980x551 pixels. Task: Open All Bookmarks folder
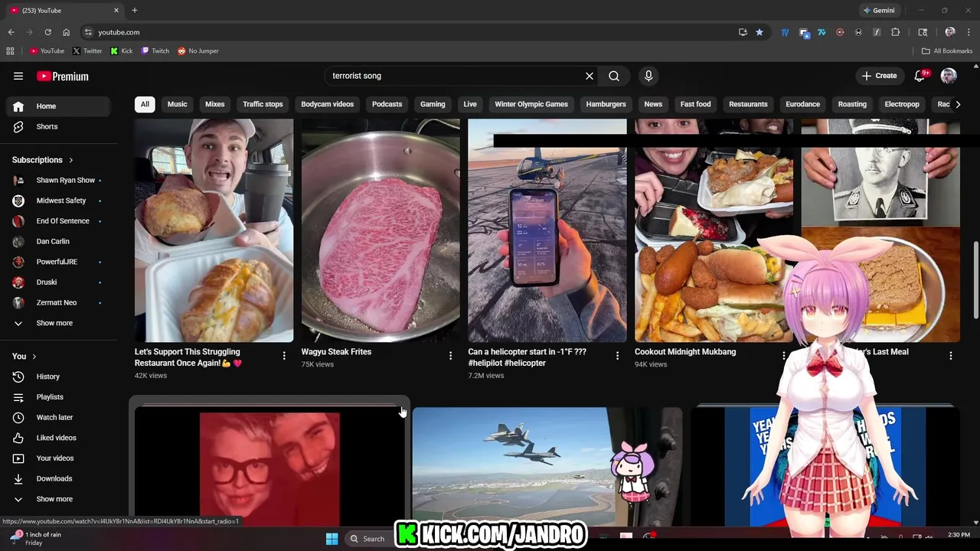(946, 51)
